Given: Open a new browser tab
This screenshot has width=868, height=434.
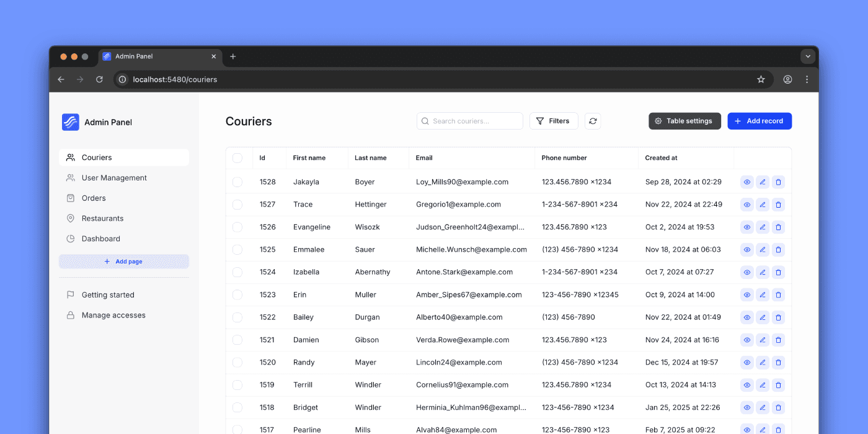Looking at the screenshot, I should click(233, 56).
